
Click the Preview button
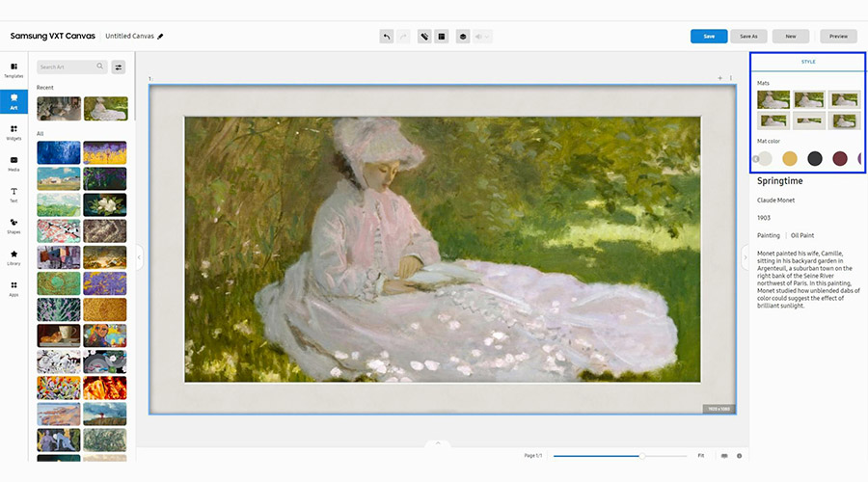click(838, 37)
